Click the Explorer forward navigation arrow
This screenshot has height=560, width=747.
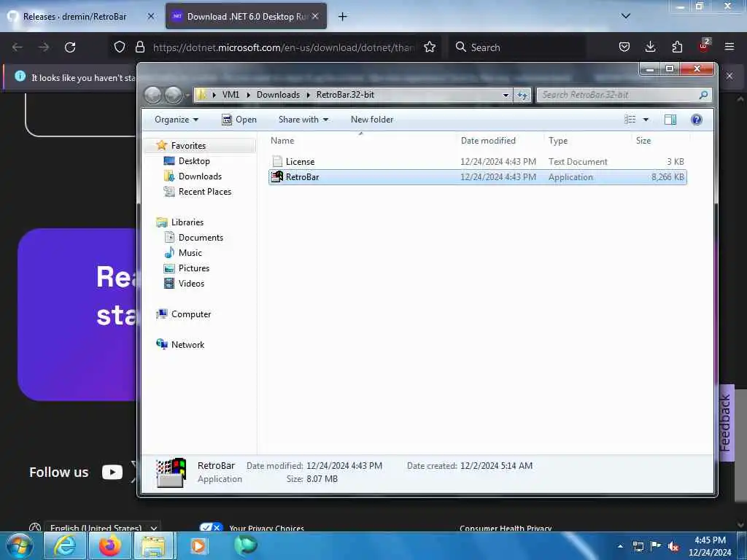(173, 96)
